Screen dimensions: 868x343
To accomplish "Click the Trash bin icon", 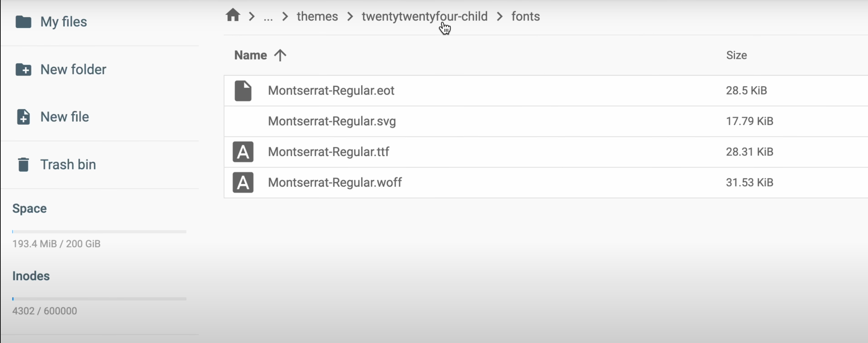I will coord(23,165).
